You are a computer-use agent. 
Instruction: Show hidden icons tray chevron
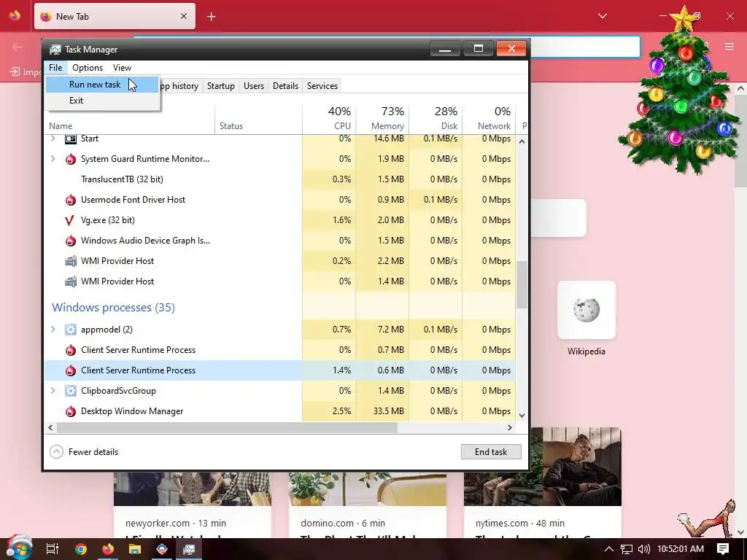coord(609,549)
